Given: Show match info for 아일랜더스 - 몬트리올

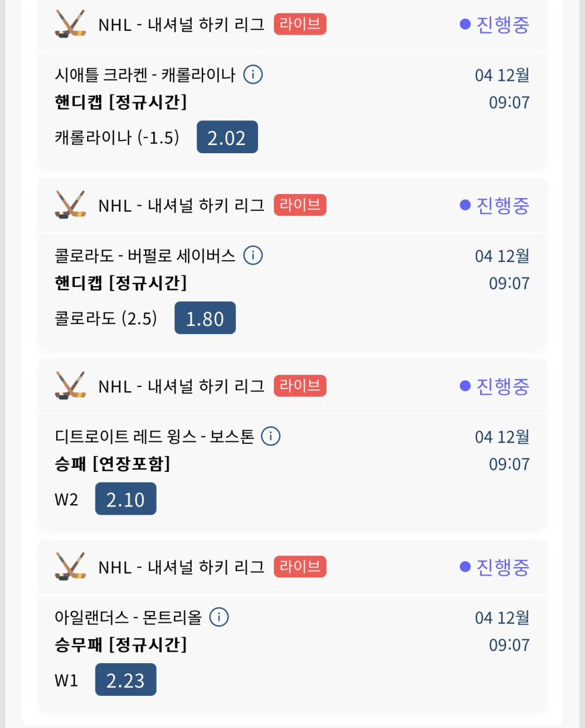Looking at the screenshot, I should pos(219,617).
